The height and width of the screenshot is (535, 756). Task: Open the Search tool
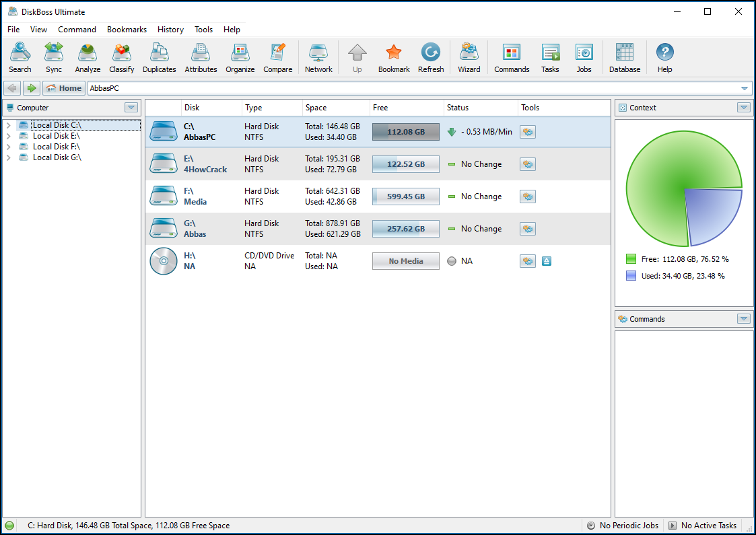pos(20,58)
